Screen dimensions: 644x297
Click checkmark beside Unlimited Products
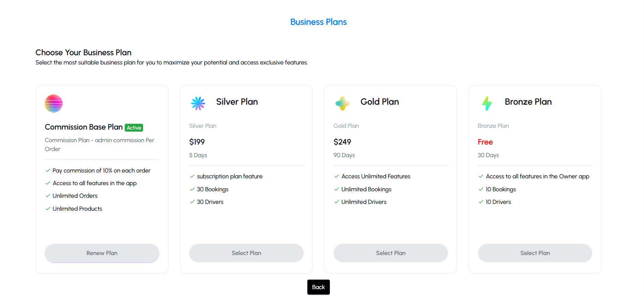[48, 209]
